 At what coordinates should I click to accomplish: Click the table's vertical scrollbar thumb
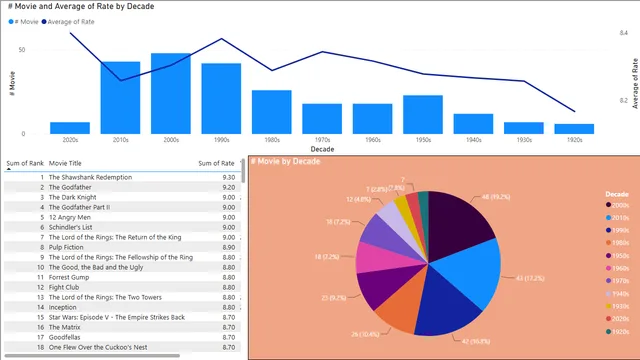click(x=243, y=171)
